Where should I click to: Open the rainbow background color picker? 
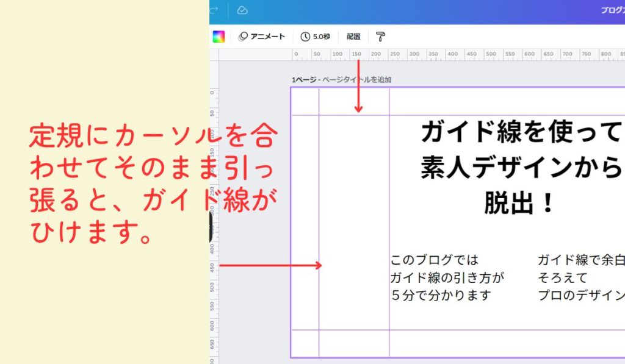point(219,37)
